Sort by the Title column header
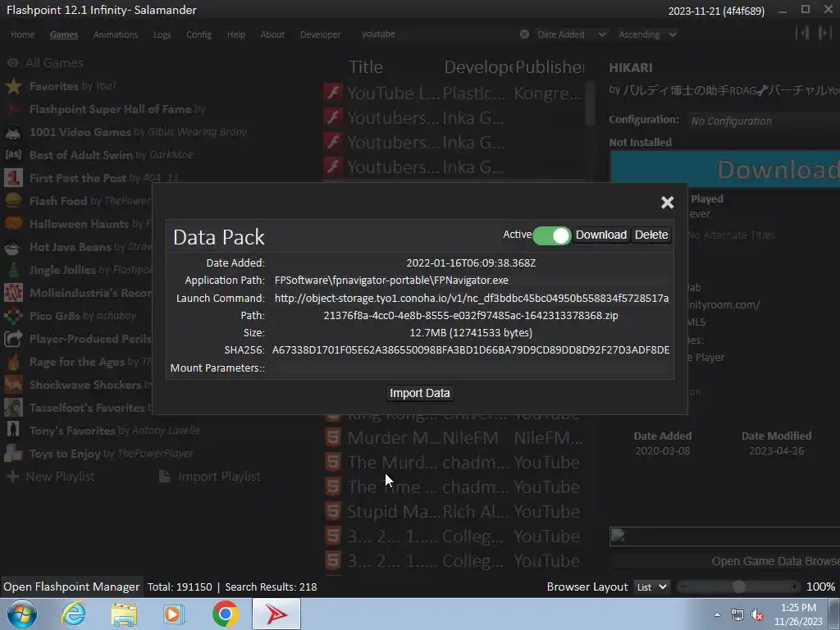The height and width of the screenshot is (630, 840). tap(366, 67)
